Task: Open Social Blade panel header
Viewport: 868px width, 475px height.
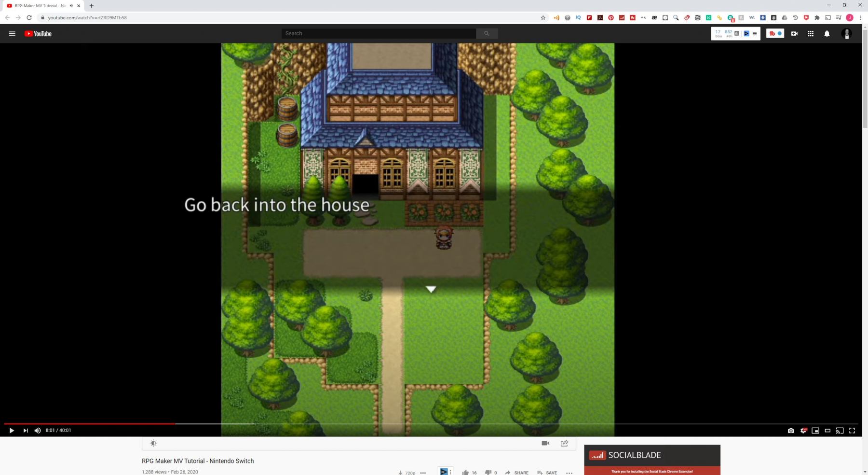Action: [652, 455]
